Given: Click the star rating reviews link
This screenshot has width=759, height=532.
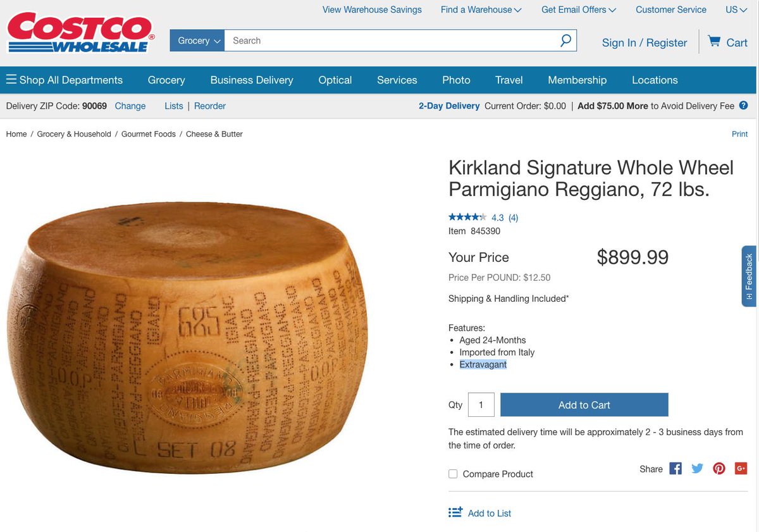Looking at the screenshot, I should (483, 217).
